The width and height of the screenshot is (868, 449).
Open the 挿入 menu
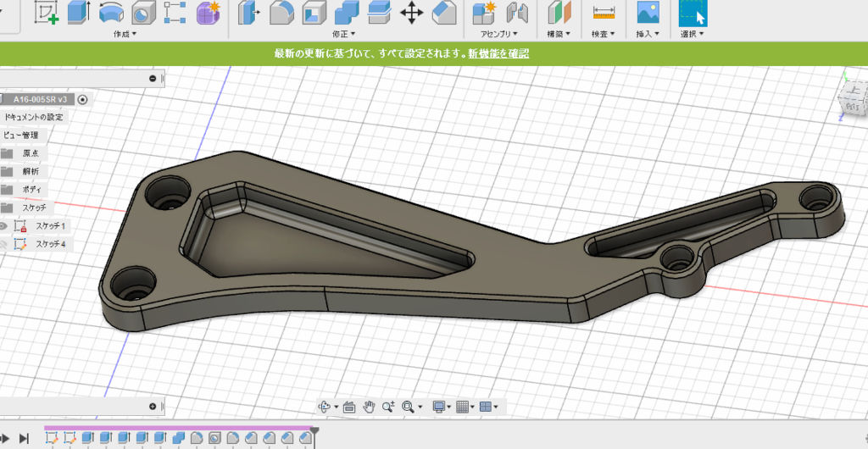click(x=648, y=34)
